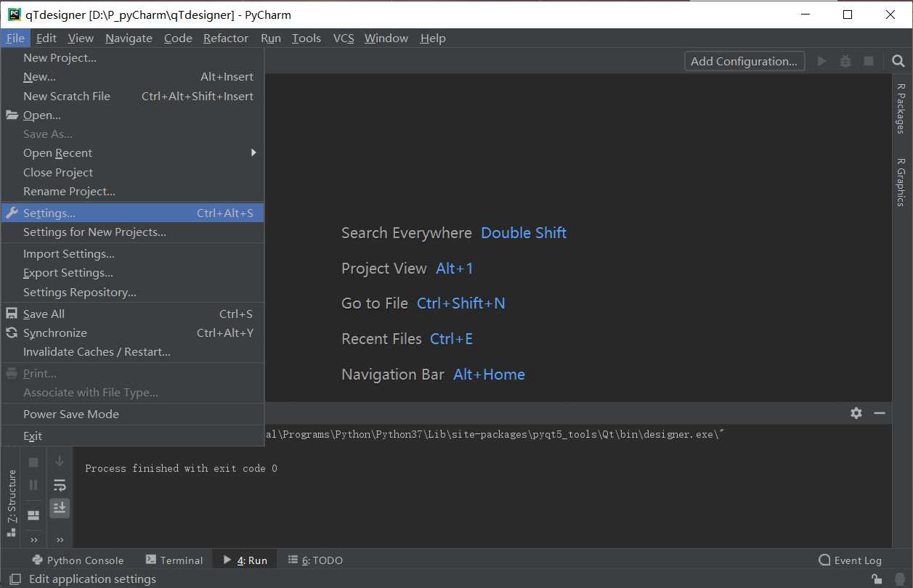Viewport: 913px width, 588px height.
Task: Toggle scroll-to-end icon in Run panel
Action: point(60,507)
